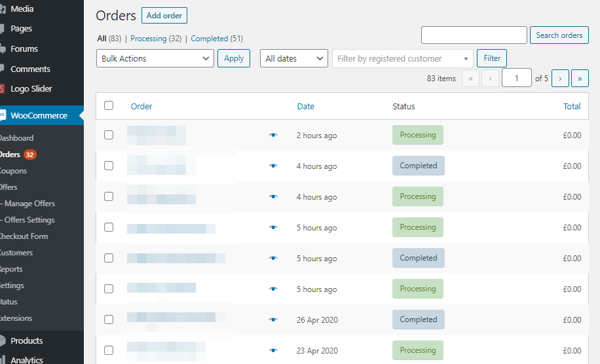Image resolution: width=600 pixels, height=364 pixels.
Task: Click the orders search text field
Action: pyautogui.click(x=474, y=35)
